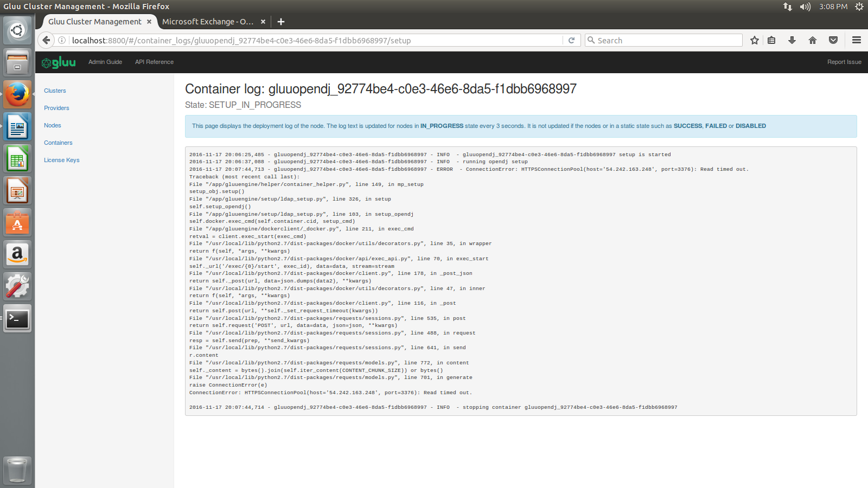
Task: Click Report Issue link
Action: 844,62
